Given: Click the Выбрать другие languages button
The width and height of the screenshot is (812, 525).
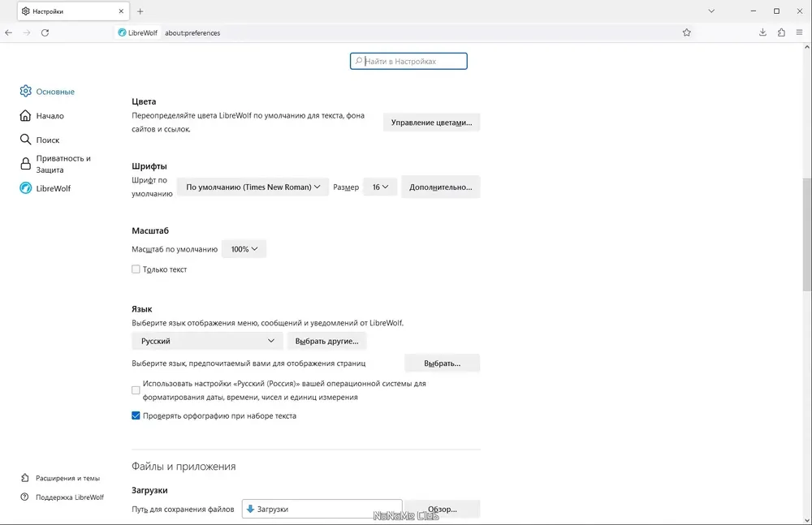Looking at the screenshot, I should (x=326, y=341).
